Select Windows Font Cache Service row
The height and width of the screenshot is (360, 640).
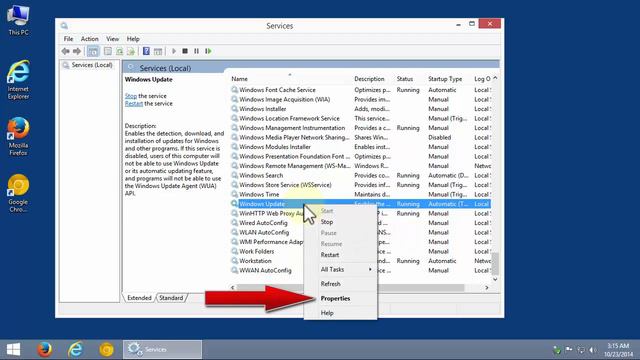pos(360,90)
